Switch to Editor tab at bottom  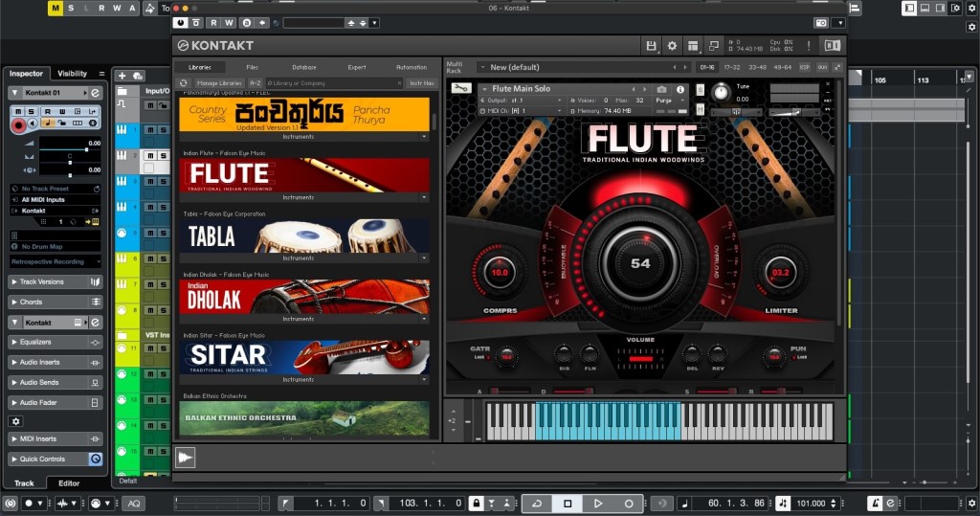point(69,483)
